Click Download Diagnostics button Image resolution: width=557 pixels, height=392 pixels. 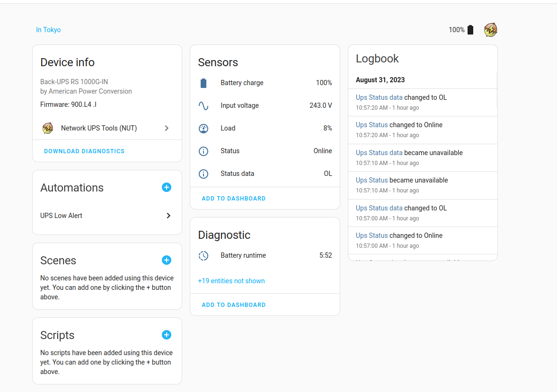coord(84,151)
